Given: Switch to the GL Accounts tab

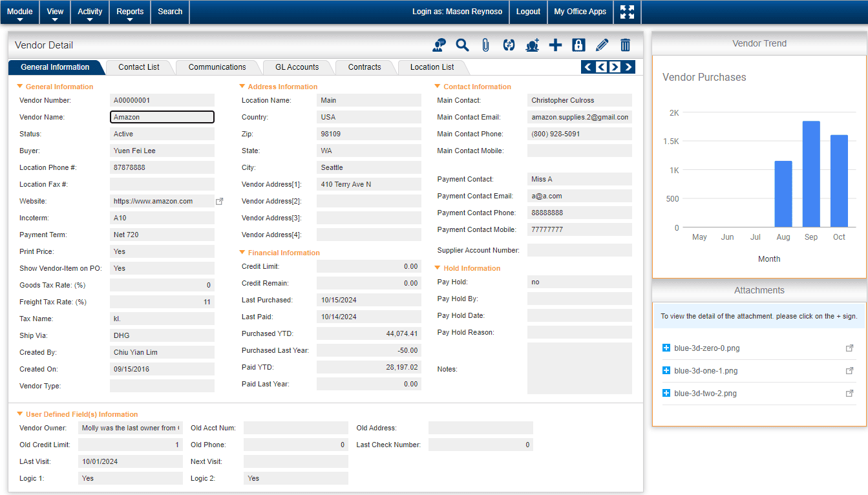Looking at the screenshot, I should (297, 67).
